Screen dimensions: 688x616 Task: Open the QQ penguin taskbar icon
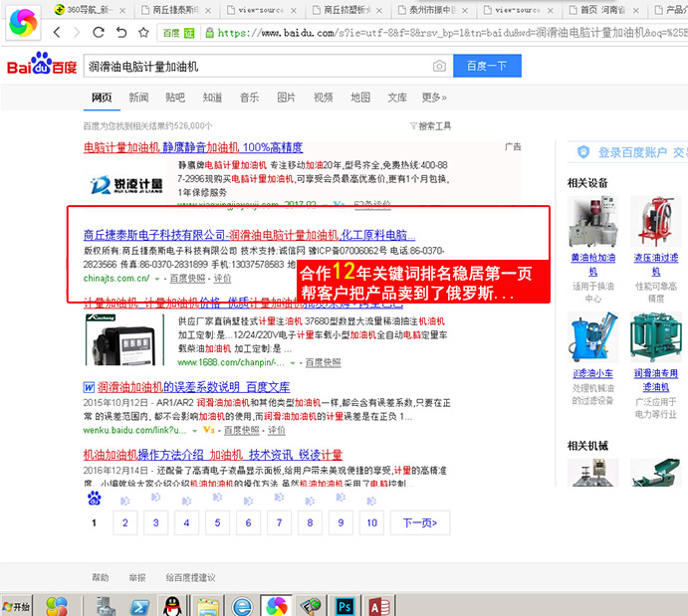coord(172,606)
